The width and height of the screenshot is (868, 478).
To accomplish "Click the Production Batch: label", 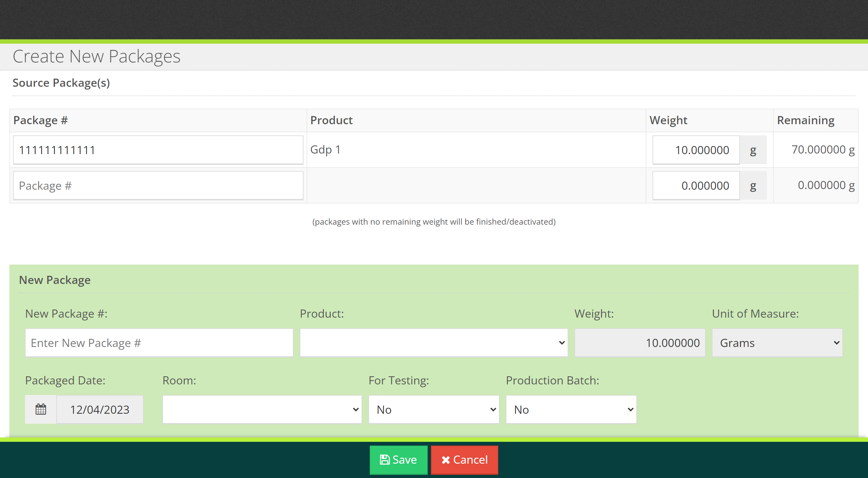I will click(x=553, y=380).
